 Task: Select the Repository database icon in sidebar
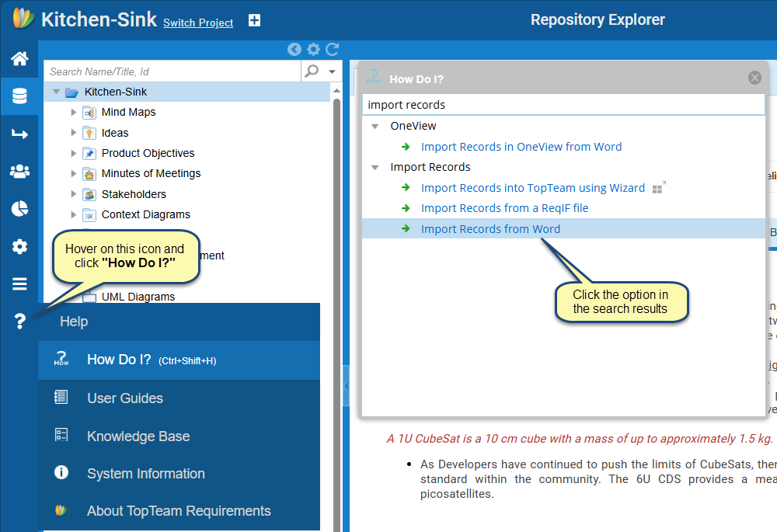coord(20,96)
